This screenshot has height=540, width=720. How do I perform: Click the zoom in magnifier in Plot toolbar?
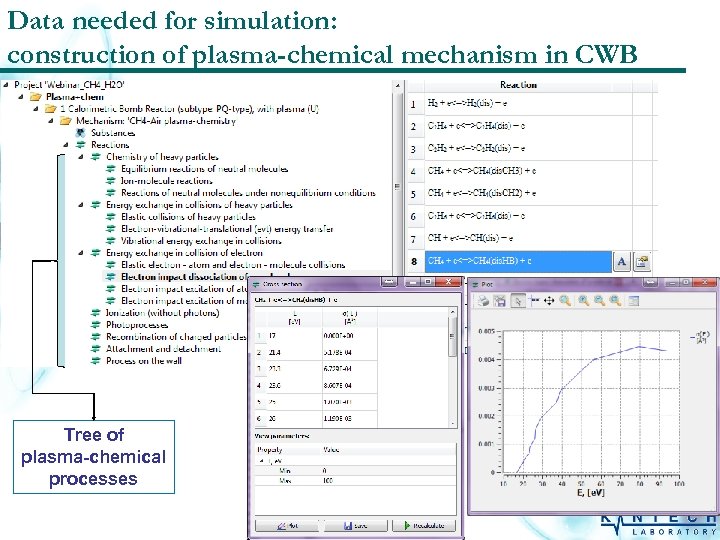[584, 301]
